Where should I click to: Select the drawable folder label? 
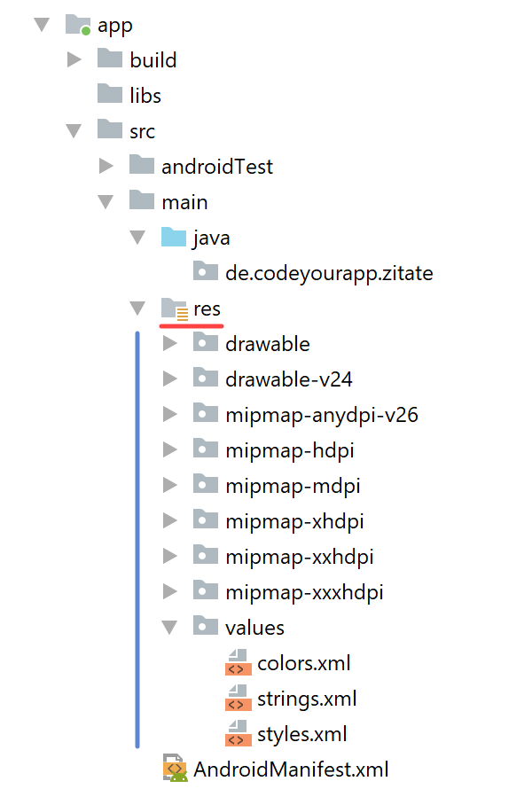267,344
